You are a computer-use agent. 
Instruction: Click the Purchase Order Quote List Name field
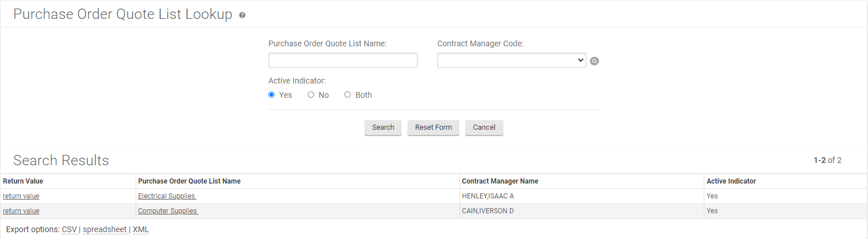(343, 60)
